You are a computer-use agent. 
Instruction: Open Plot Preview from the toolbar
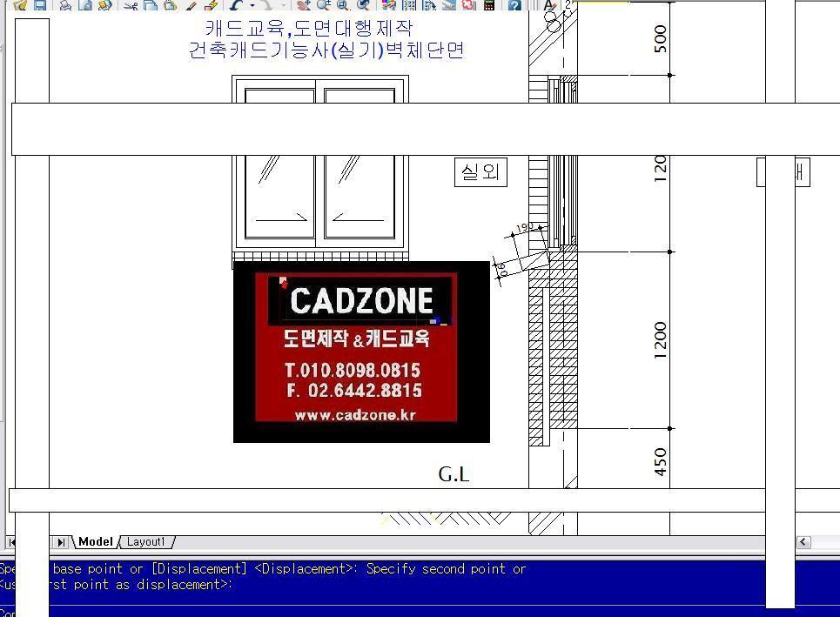[x=85, y=5]
